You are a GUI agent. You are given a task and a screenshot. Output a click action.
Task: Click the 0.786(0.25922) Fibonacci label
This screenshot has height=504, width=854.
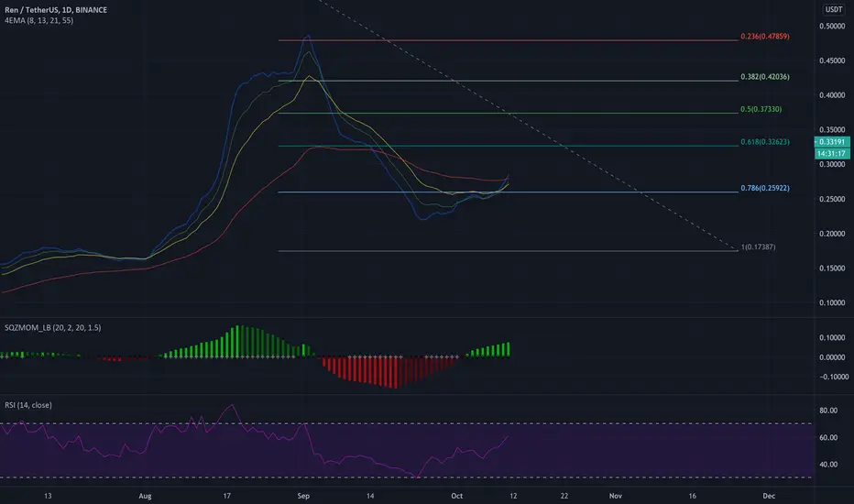coord(765,188)
